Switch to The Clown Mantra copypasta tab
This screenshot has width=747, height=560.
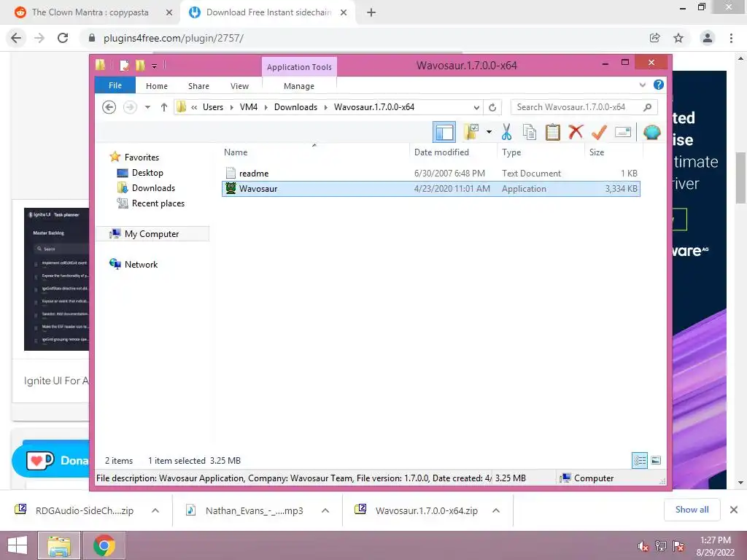coord(90,12)
